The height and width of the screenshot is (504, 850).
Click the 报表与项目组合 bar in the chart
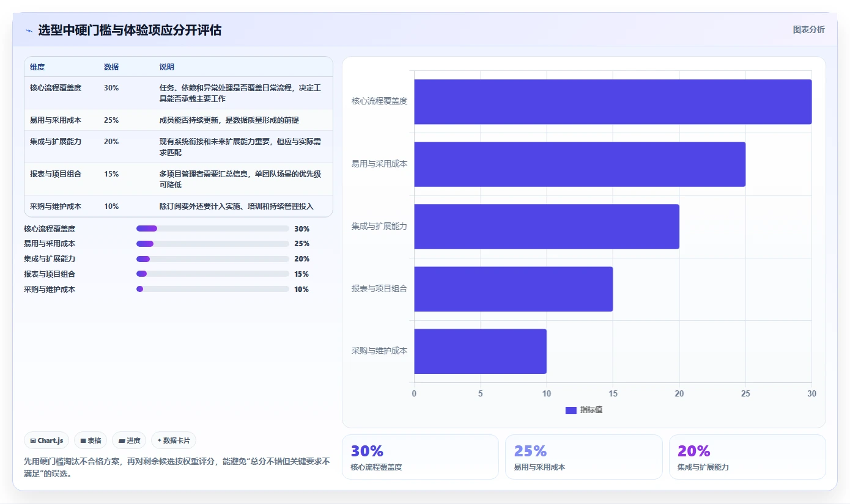pos(514,288)
